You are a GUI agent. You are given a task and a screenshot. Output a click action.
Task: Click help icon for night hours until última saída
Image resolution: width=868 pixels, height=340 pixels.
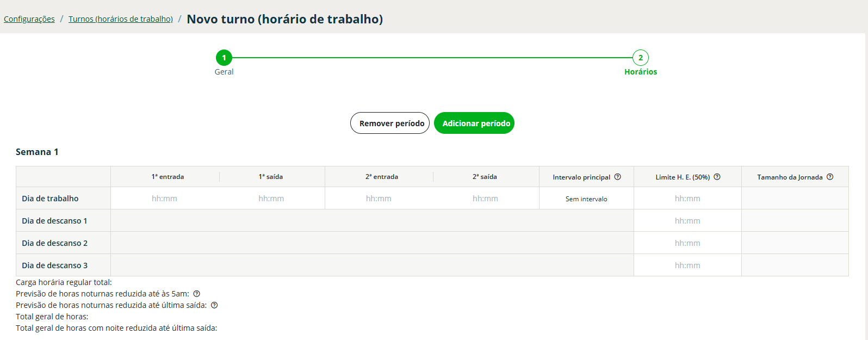[x=214, y=305]
